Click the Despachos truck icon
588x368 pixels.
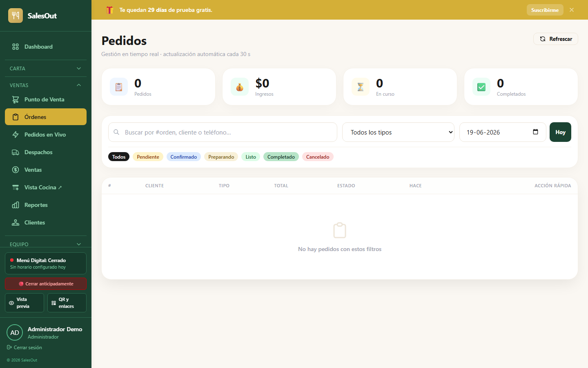click(16, 152)
